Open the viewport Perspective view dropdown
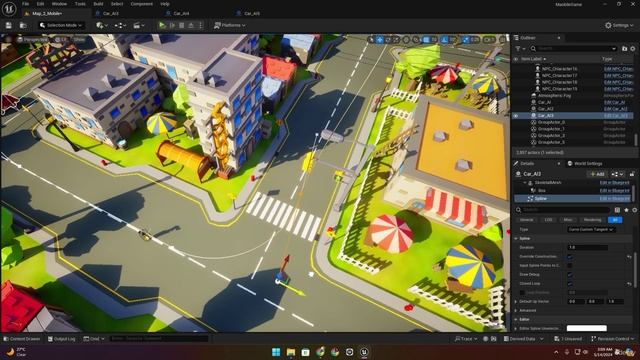The height and width of the screenshot is (360, 640). (x=33, y=40)
